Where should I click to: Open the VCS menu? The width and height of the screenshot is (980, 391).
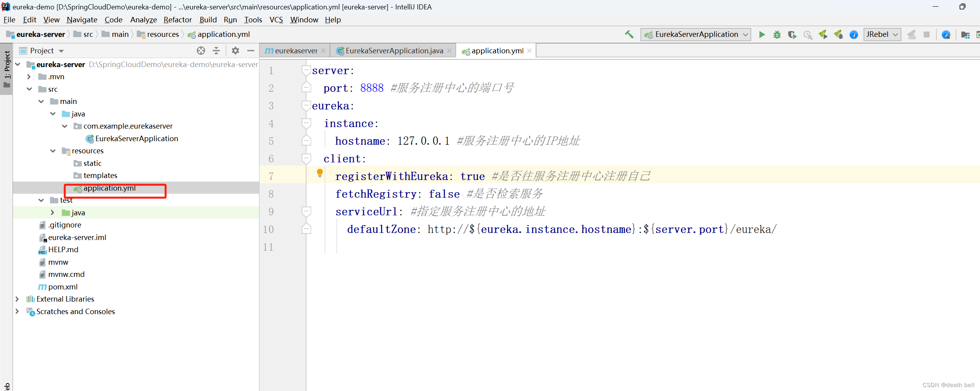tap(276, 20)
